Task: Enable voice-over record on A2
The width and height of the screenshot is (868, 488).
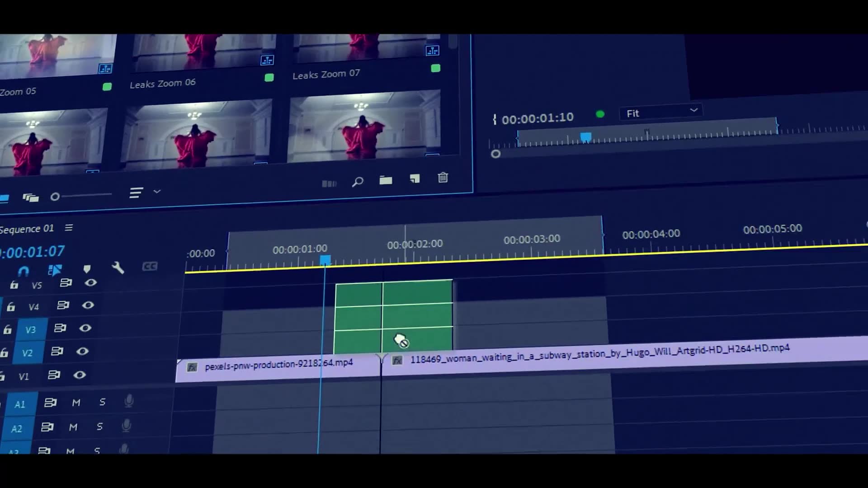Action: [x=126, y=425]
